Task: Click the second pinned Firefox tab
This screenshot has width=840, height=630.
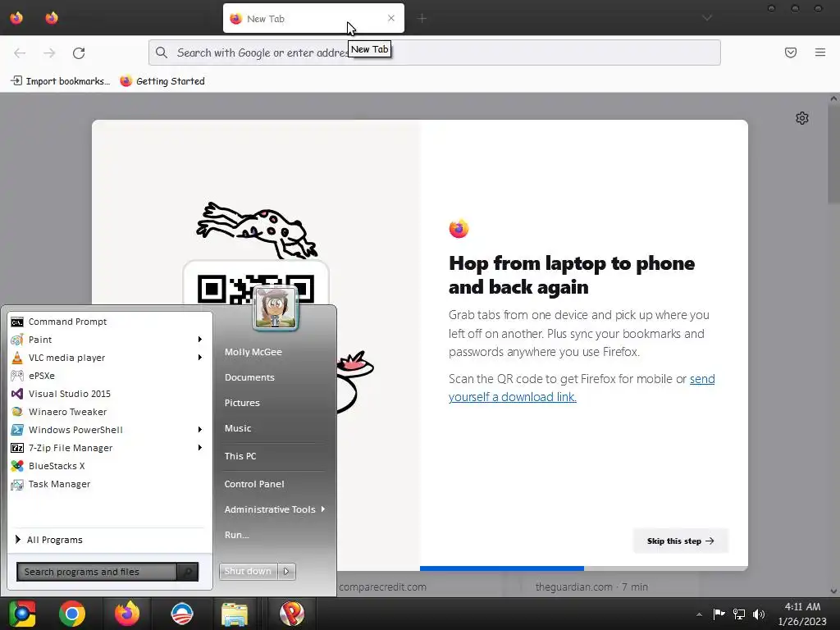Action: [52, 18]
